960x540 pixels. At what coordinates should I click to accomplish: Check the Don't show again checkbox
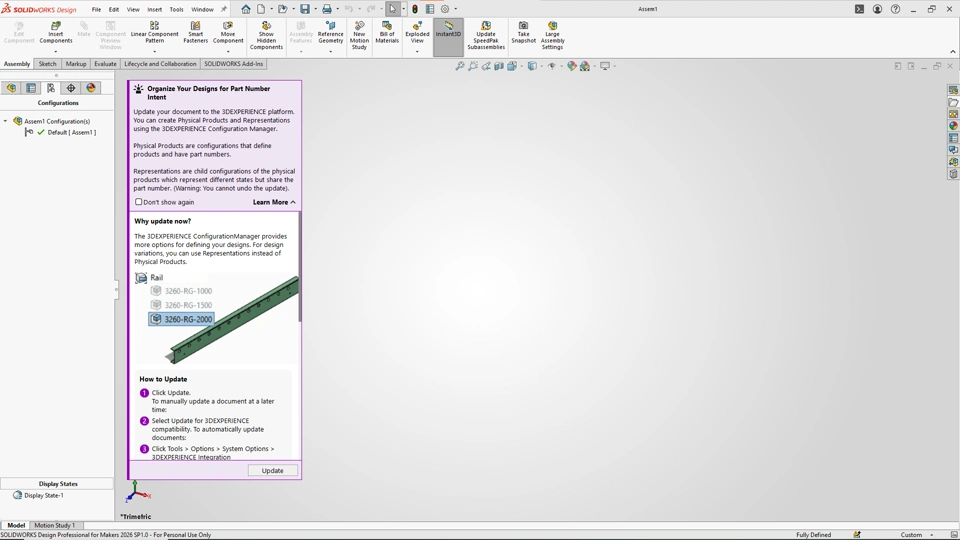tap(139, 202)
